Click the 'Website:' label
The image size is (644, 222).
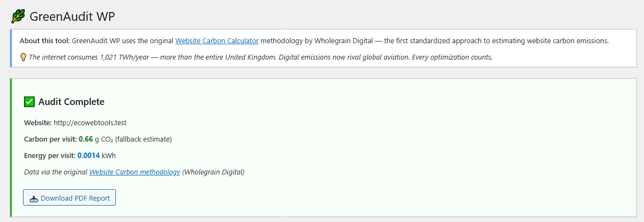click(38, 122)
